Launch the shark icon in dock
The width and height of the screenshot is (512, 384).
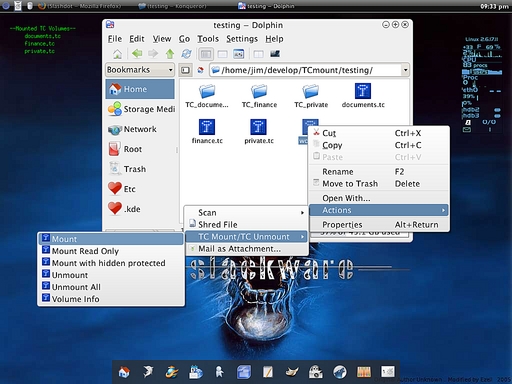click(148, 371)
